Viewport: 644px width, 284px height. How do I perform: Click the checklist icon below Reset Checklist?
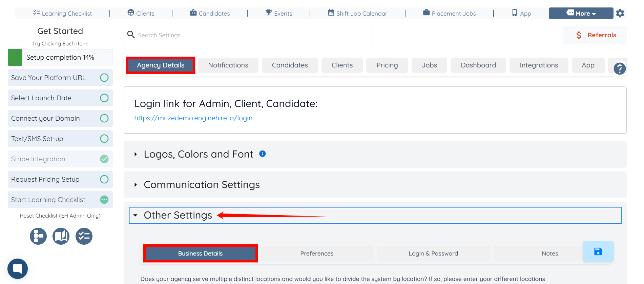click(x=84, y=236)
